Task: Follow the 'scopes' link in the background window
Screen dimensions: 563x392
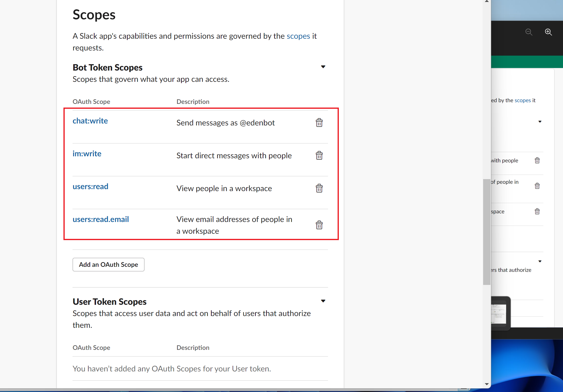Action: pos(523,100)
